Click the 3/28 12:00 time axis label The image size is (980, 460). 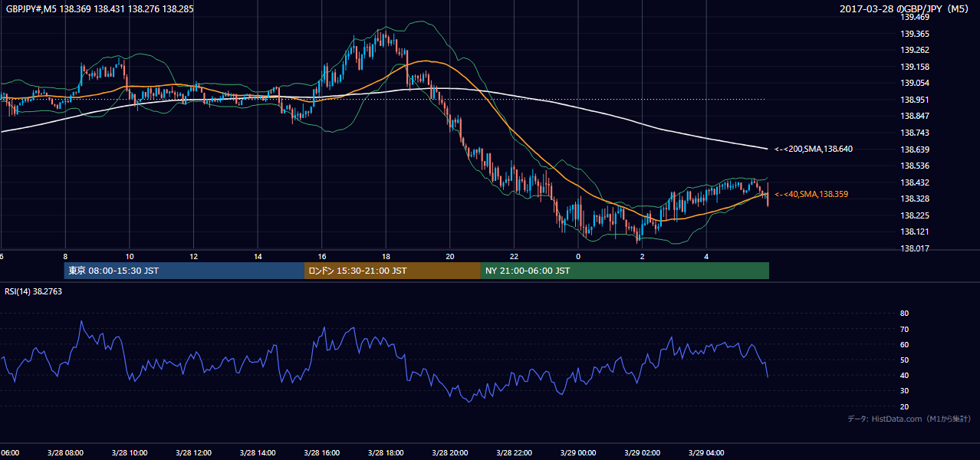tap(193, 453)
